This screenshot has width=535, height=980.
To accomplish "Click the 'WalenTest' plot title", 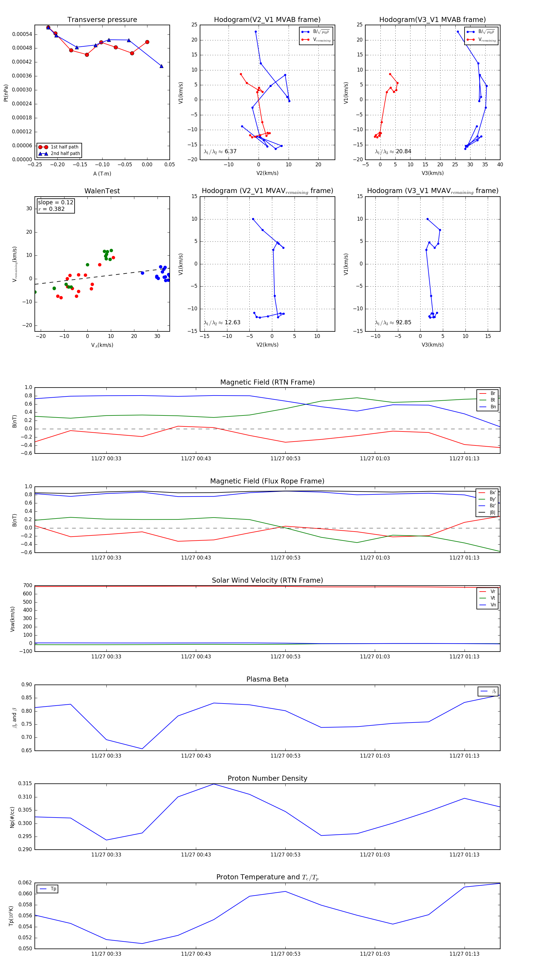I will pos(102,191).
